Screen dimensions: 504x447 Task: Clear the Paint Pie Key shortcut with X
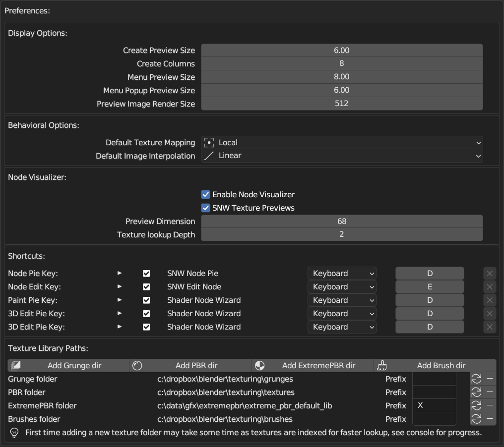[x=490, y=300]
